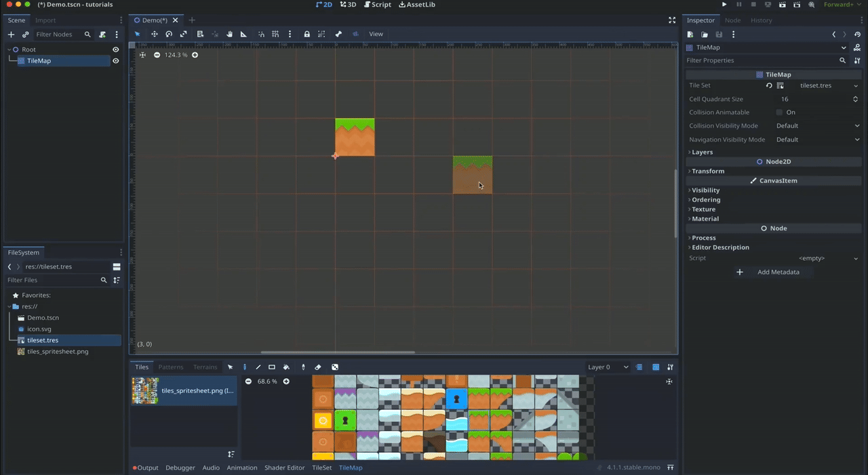Switch to the Patterns tab
Screen dimensions: 868x475
(171, 367)
